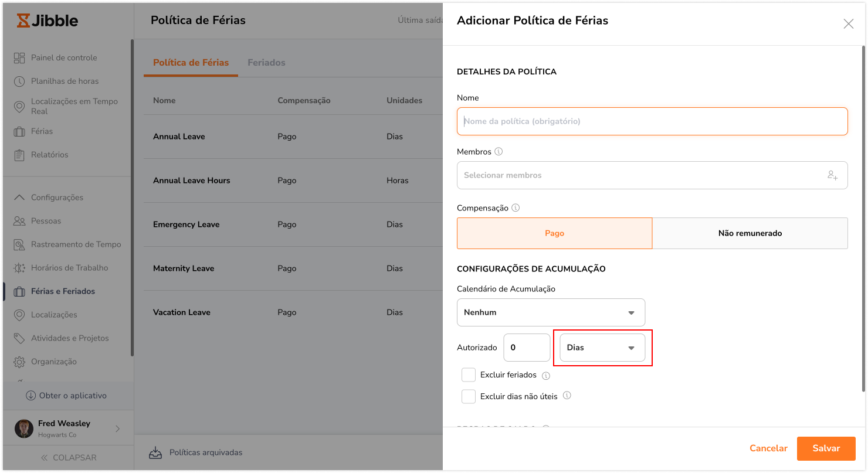Click the Localizações em Tempo Real pin icon

19,106
